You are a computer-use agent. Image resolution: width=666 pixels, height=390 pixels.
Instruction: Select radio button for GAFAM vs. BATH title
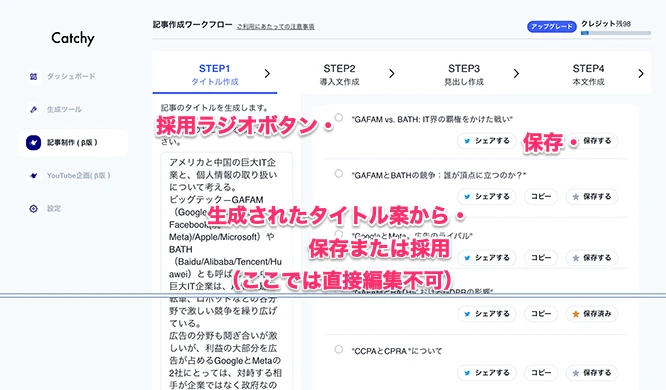point(339,118)
